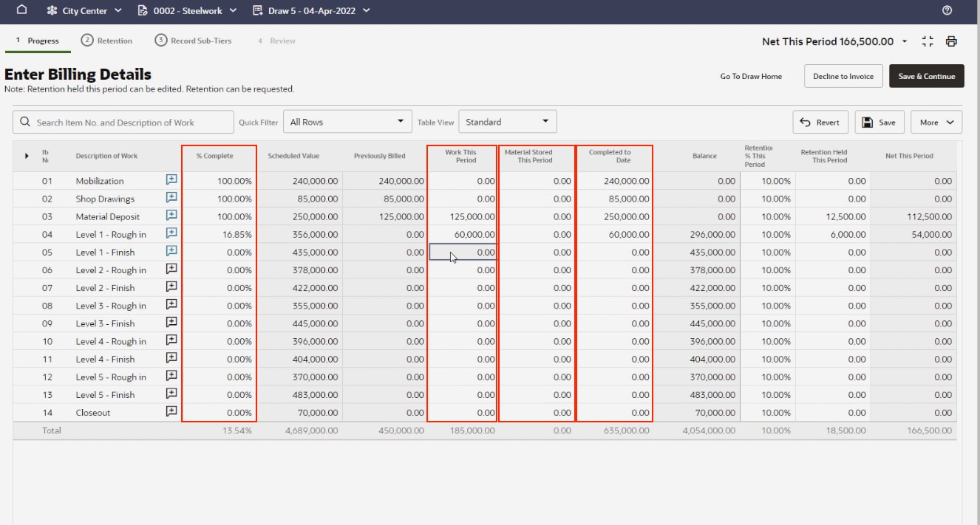The height and width of the screenshot is (525, 980).
Task: Expand table columns with triangle arrow
Action: pos(27,156)
